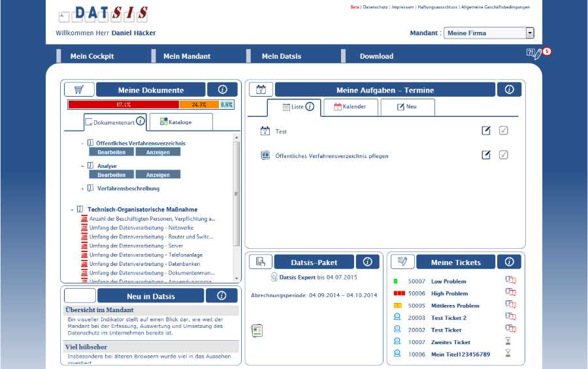Click the edit icon for the Test task
Image resolution: width=588 pixels, height=369 pixels.
[x=486, y=131]
